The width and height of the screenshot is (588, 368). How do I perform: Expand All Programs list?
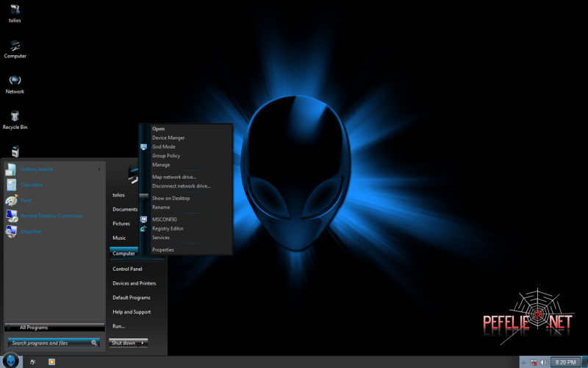coord(54,328)
